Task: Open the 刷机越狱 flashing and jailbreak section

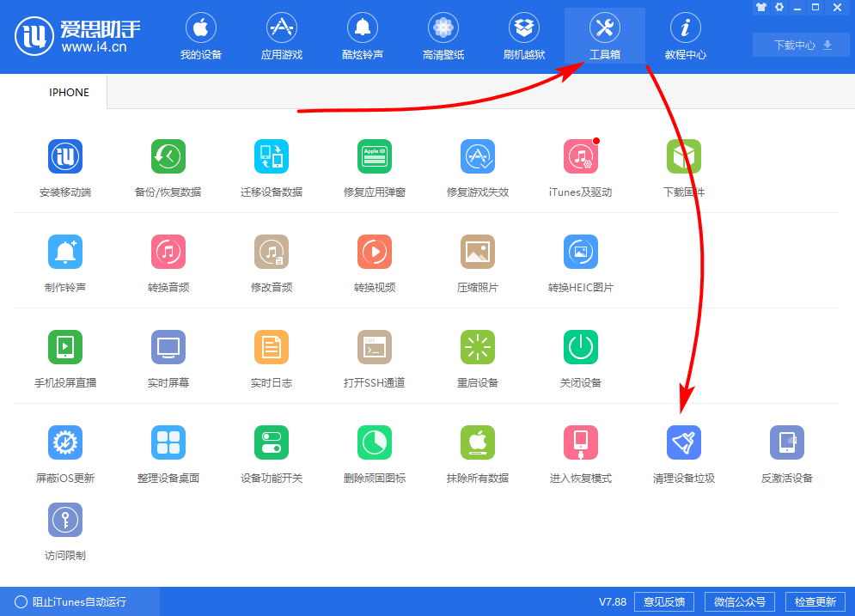Action: click(523, 36)
